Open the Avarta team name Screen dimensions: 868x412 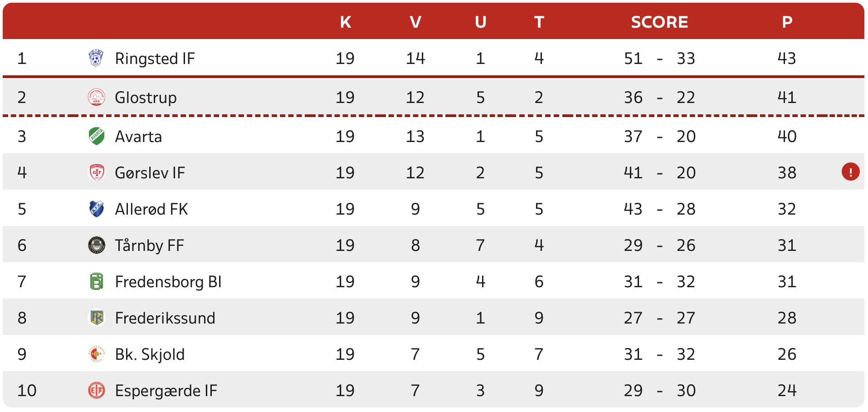coord(138,137)
